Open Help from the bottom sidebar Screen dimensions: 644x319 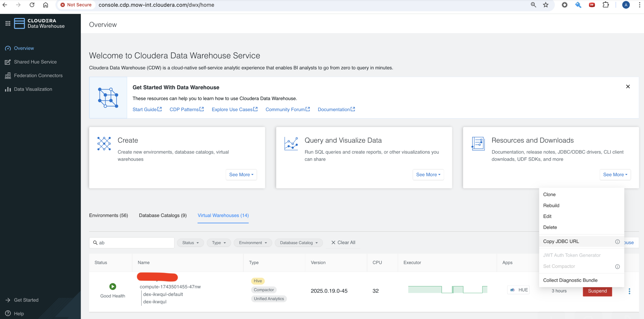18,313
